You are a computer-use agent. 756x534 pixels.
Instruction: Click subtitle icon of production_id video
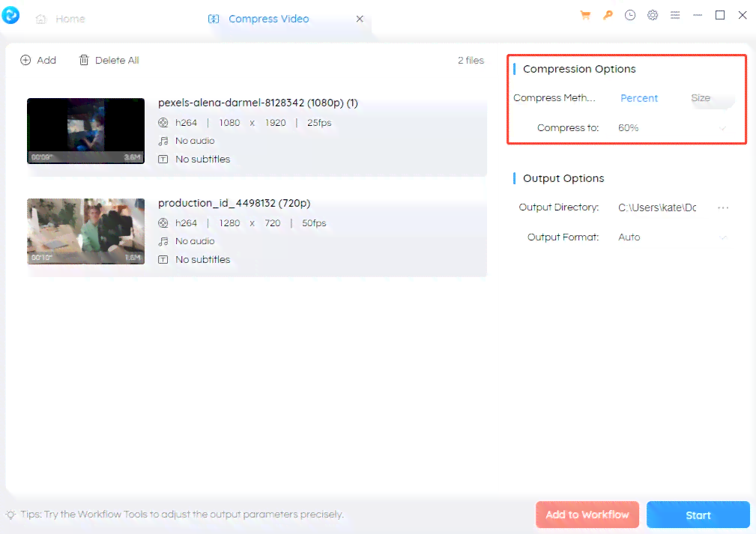click(x=163, y=260)
